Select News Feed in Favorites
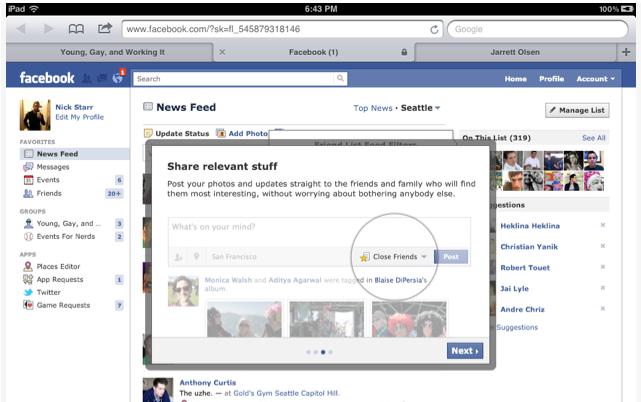Screen dimensions: 641x402 coord(74,154)
